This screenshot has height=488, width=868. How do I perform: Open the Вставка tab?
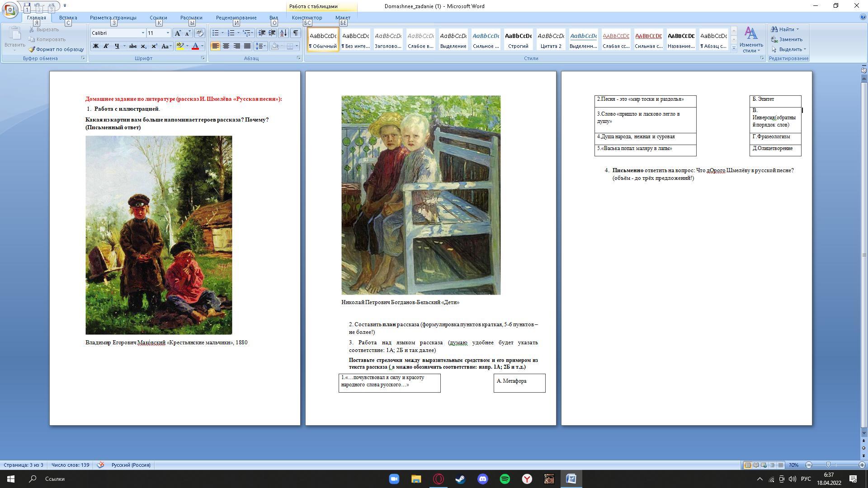click(68, 18)
